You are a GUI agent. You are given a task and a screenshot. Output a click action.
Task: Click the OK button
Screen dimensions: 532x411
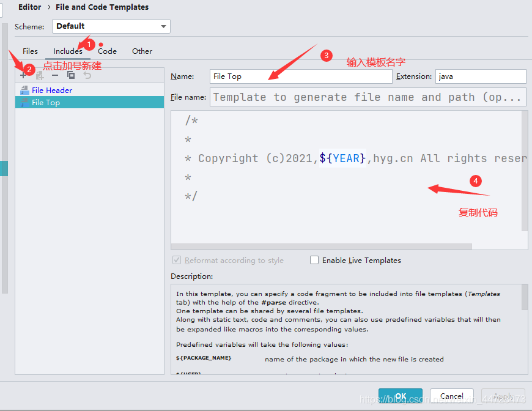[x=401, y=396]
